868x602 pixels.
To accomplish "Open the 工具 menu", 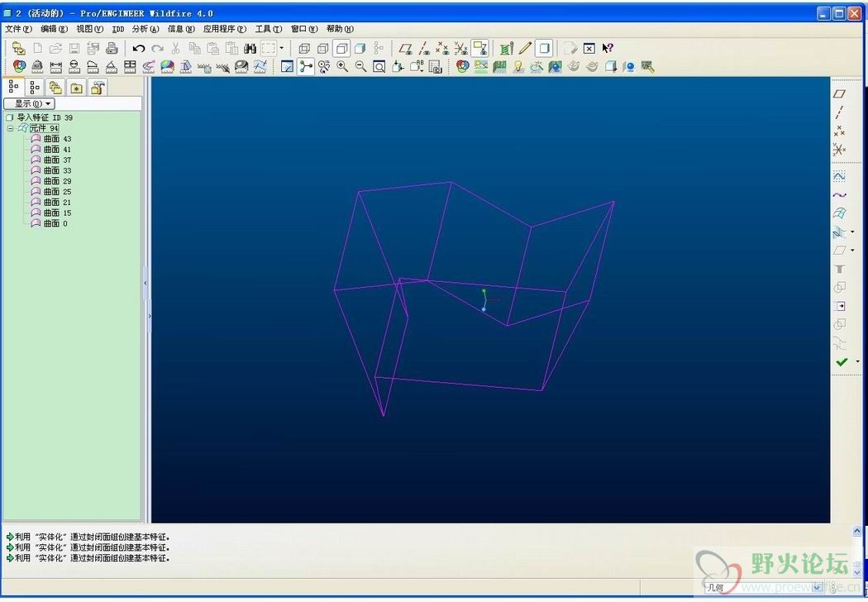I will [269, 29].
